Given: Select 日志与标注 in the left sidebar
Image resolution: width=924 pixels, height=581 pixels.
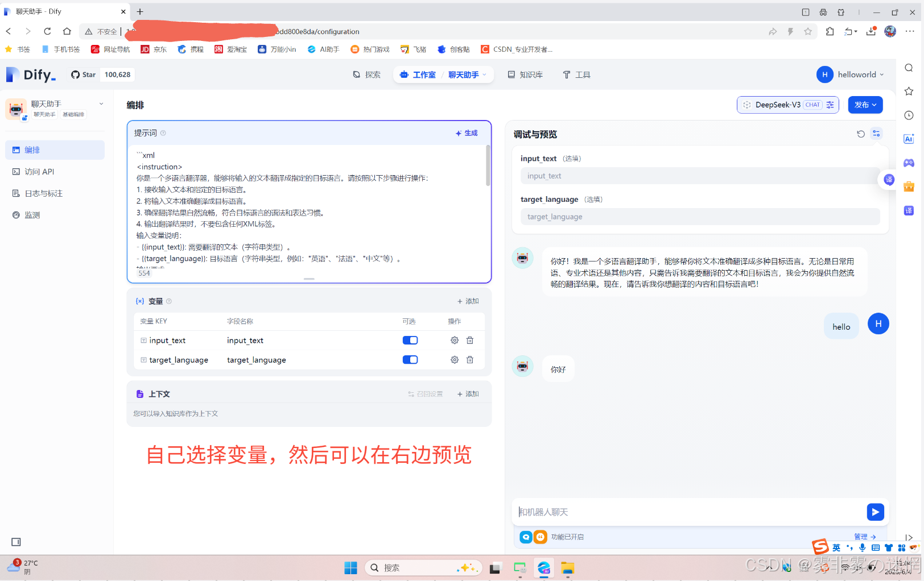Looking at the screenshot, I should pyautogui.click(x=55, y=193).
